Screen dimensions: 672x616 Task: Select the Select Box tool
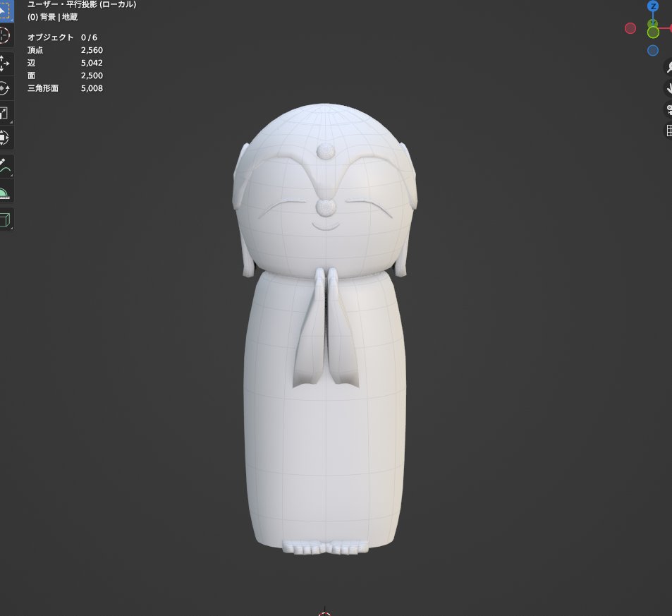5,11
